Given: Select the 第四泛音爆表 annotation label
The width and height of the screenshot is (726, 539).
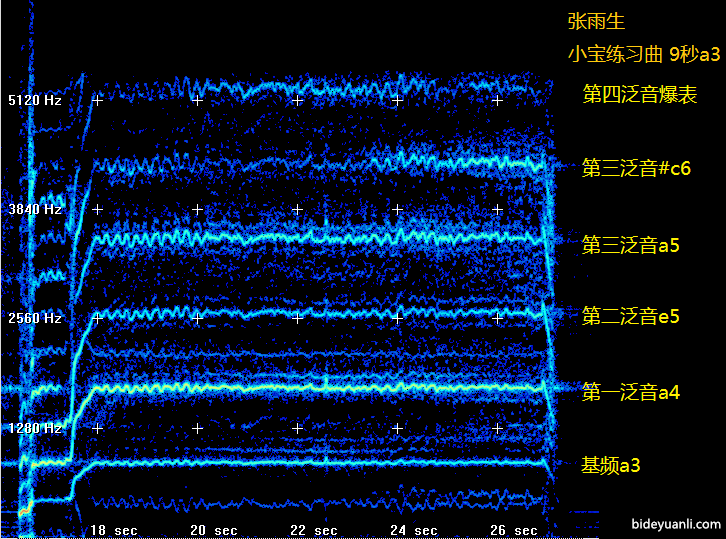Looking at the screenshot, I should point(639,95).
